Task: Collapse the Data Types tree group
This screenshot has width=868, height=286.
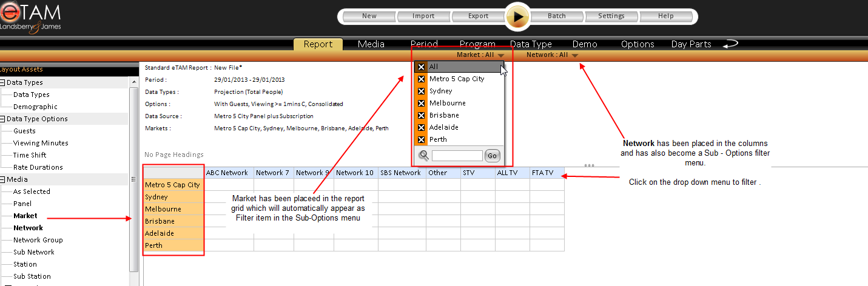Action: click(3, 82)
